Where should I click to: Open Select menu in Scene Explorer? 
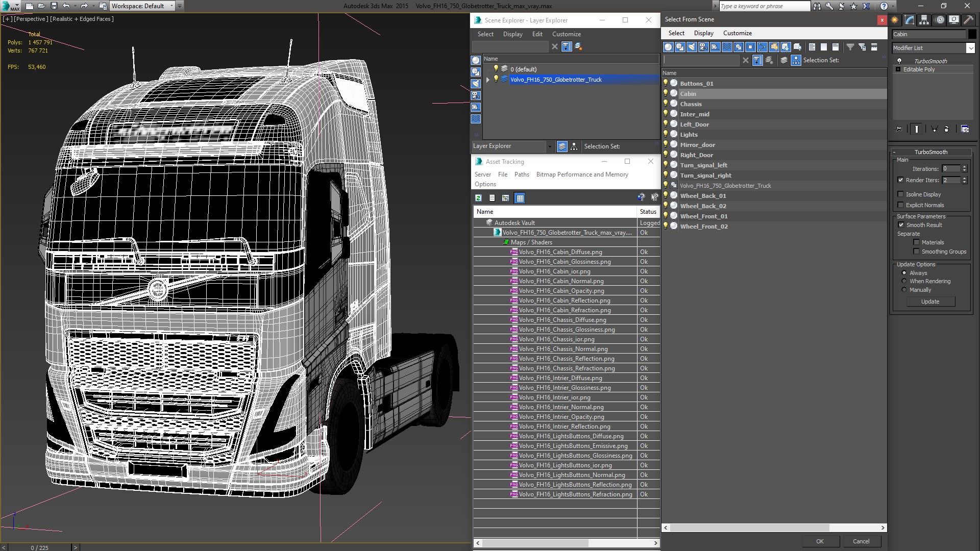point(485,34)
